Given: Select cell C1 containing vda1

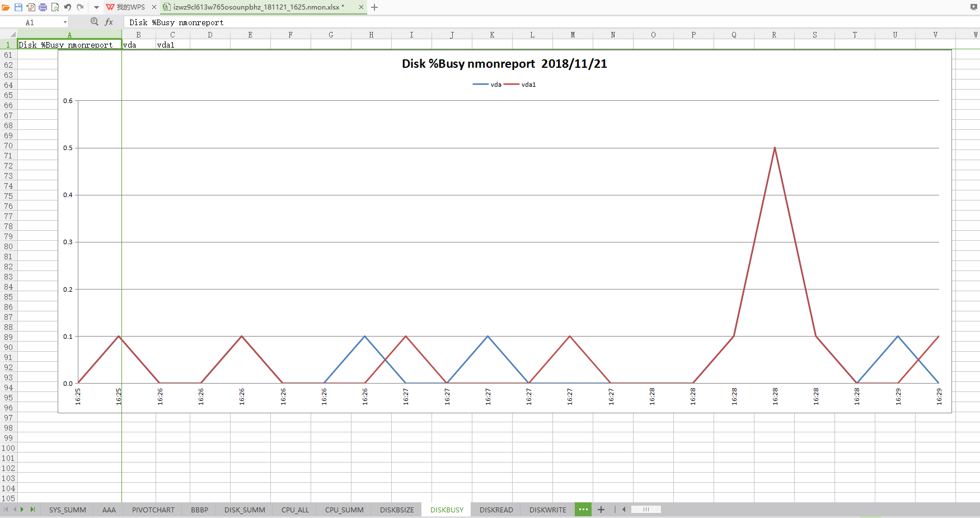Looking at the screenshot, I should pos(173,45).
